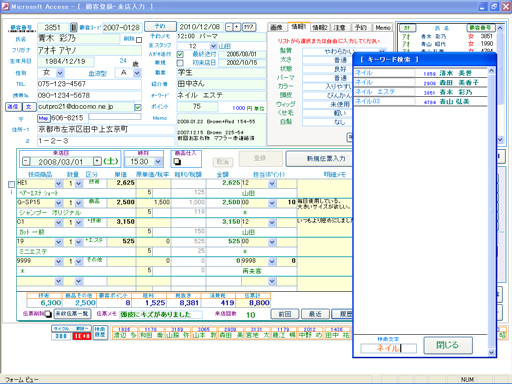
Task: Click the 最近 button
Action: [x=315, y=314]
